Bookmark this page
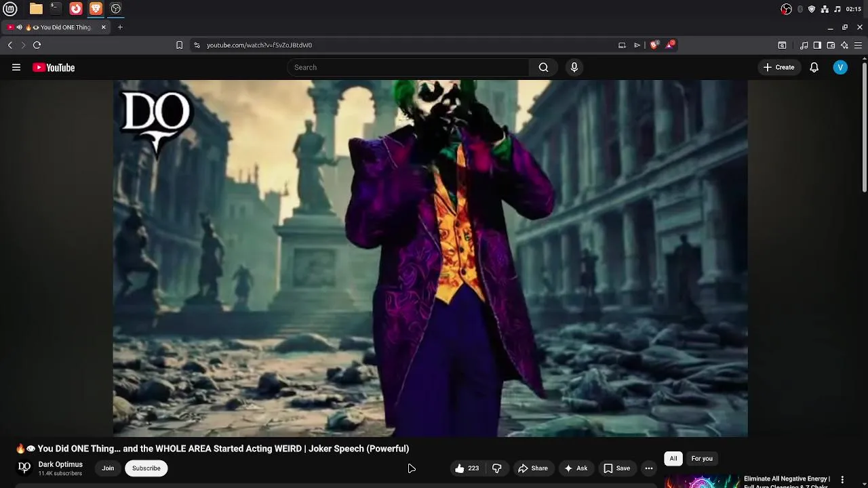Image resolution: width=868 pixels, height=488 pixels. [x=179, y=45]
